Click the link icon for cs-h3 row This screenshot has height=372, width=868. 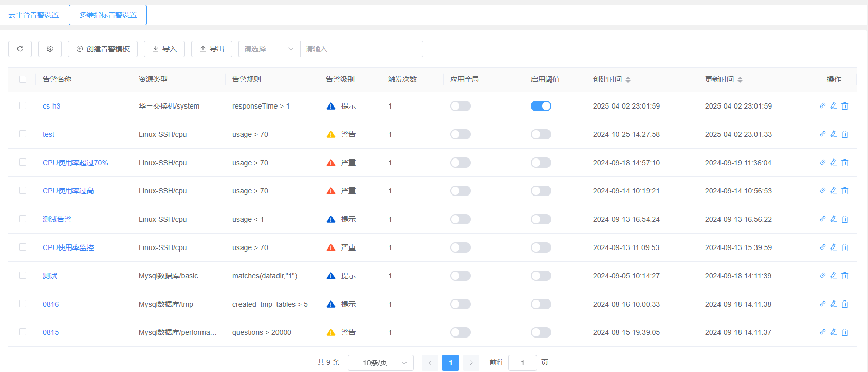[822, 105]
